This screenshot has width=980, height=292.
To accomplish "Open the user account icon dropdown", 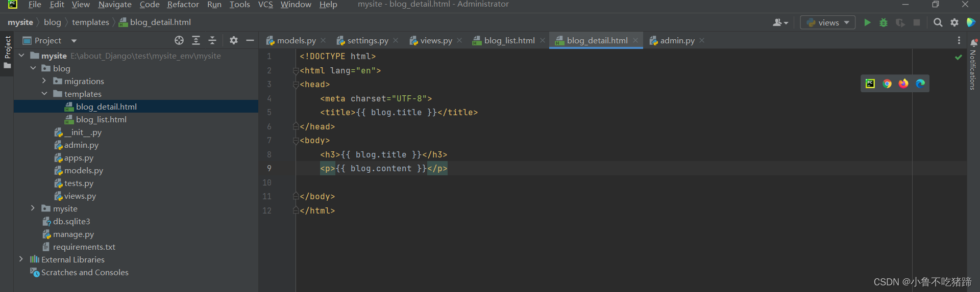I will click(x=780, y=22).
